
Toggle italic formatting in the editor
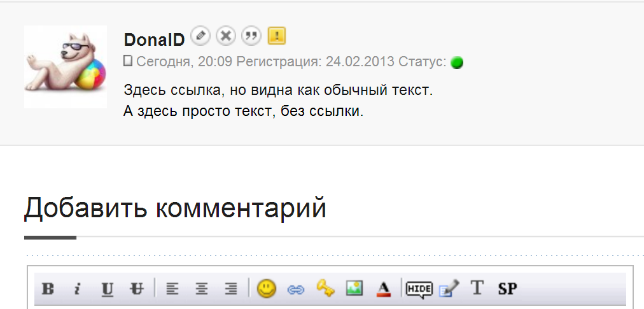[77, 289]
